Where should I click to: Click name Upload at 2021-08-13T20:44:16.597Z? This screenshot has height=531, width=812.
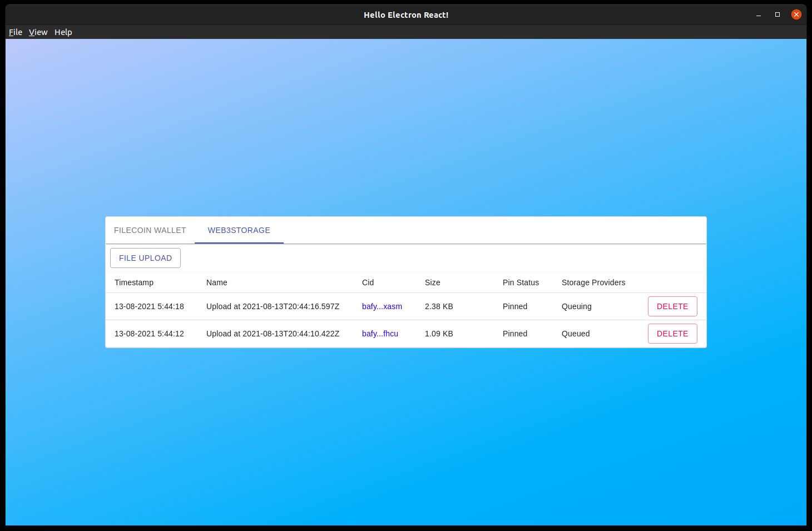click(273, 306)
